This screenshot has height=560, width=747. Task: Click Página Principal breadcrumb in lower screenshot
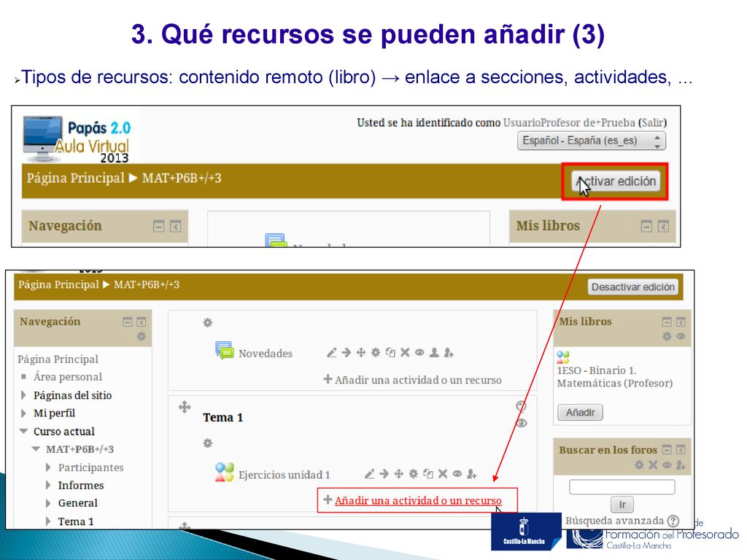point(58,285)
